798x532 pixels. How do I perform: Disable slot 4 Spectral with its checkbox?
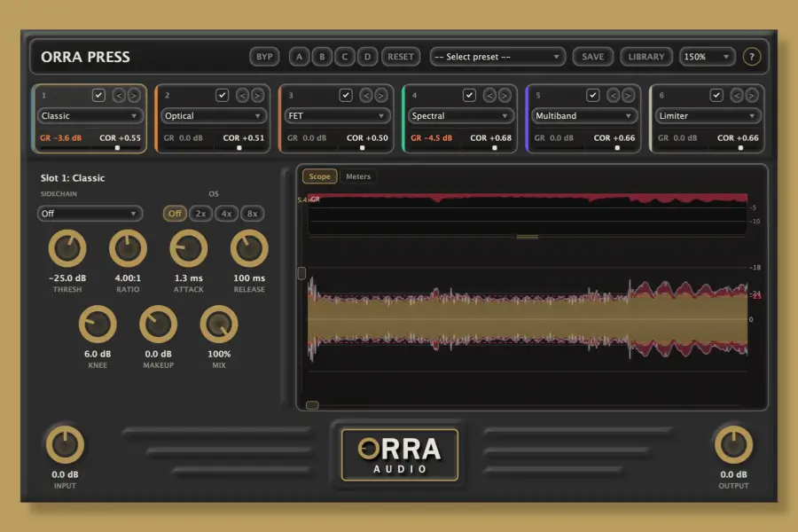pyautogui.click(x=469, y=95)
